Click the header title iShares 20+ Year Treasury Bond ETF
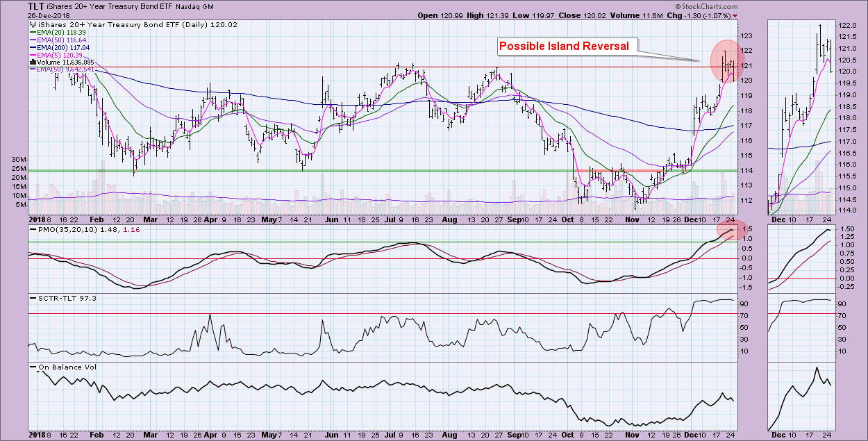This screenshot has height=441, width=868. point(111,6)
